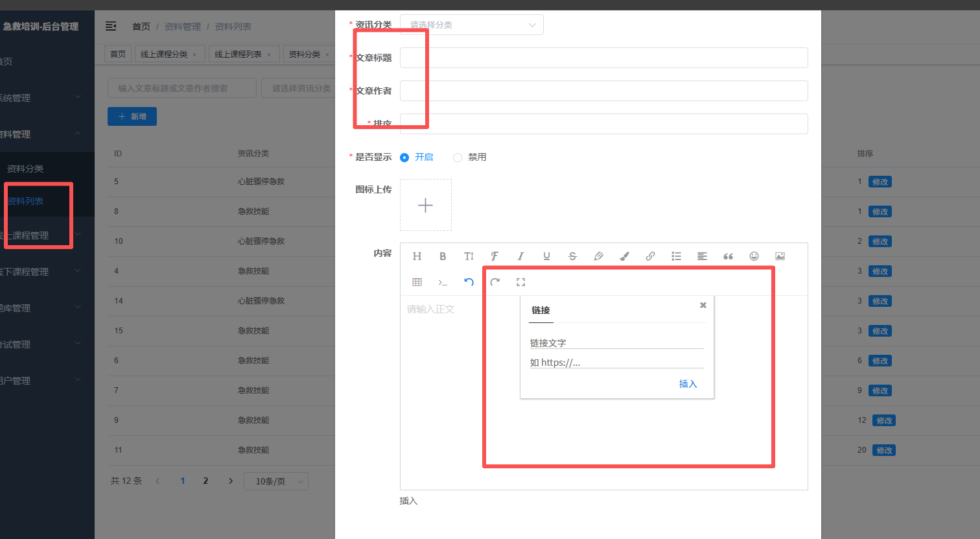Viewport: 980px width, 539px height.
Task: Click the heading (H) icon in editor toolbar
Action: (x=417, y=256)
